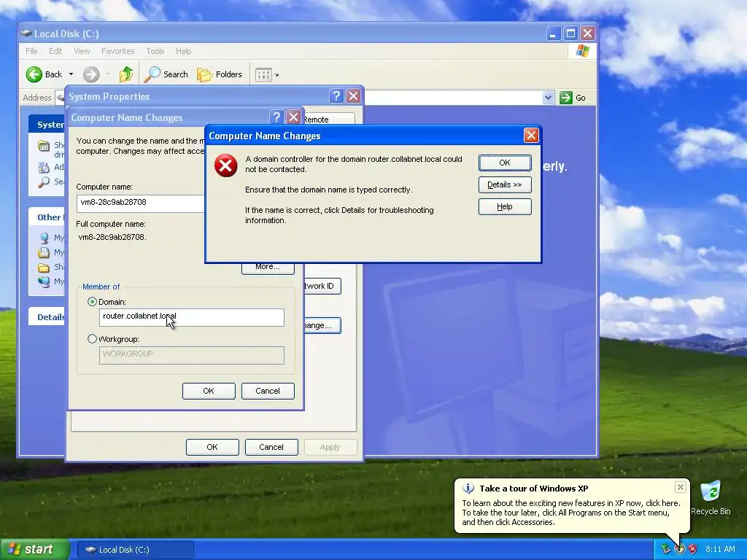The width and height of the screenshot is (747, 560).
Task: Click the Network ID button
Action: click(322, 286)
